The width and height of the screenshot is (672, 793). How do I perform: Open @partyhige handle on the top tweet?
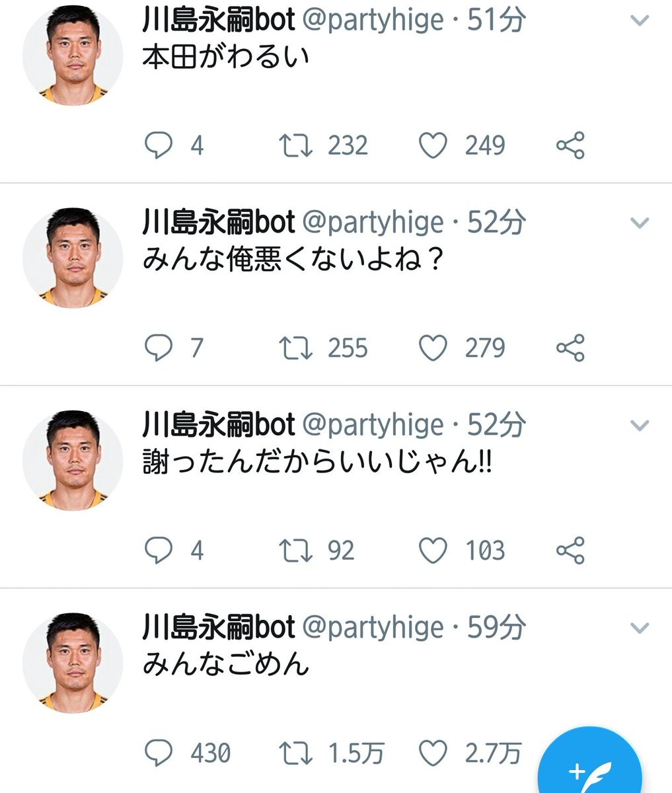point(373,21)
